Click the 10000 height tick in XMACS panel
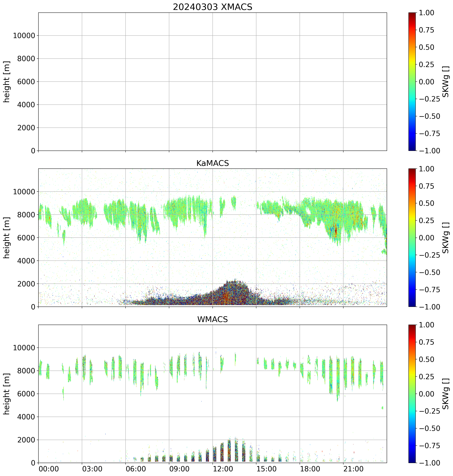453x476 pixels. (x=24, y=36)
